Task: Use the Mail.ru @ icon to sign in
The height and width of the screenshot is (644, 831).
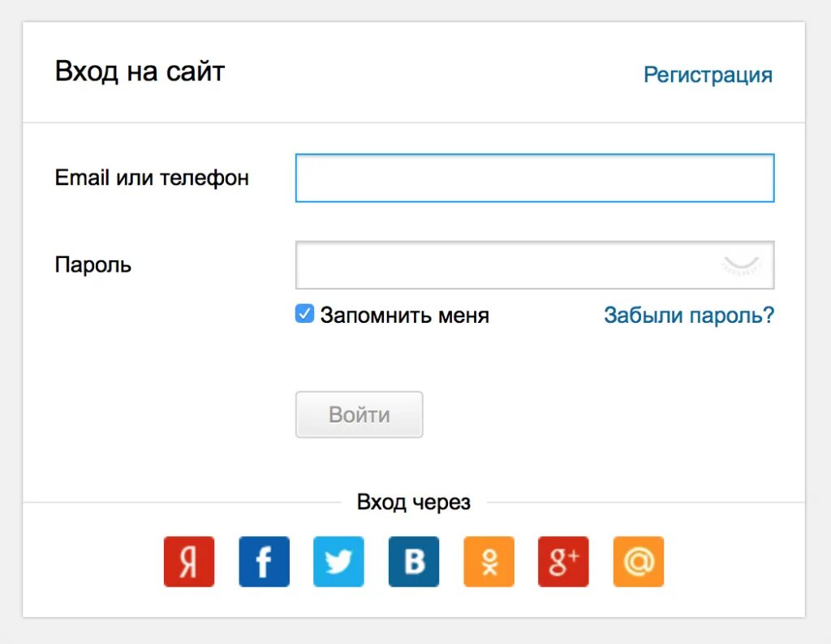Action: pyautogui.click(x=638, y=561)
